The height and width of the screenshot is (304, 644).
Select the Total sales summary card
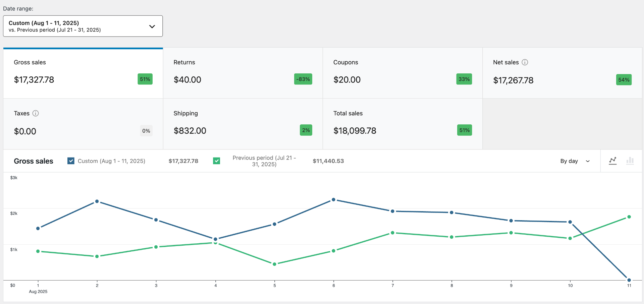[402, 124]
